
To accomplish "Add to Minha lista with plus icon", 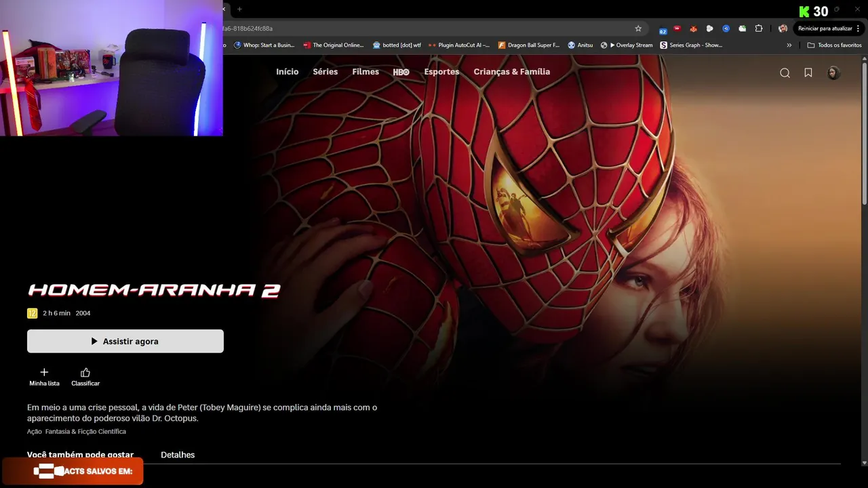I will coord(44,378).
